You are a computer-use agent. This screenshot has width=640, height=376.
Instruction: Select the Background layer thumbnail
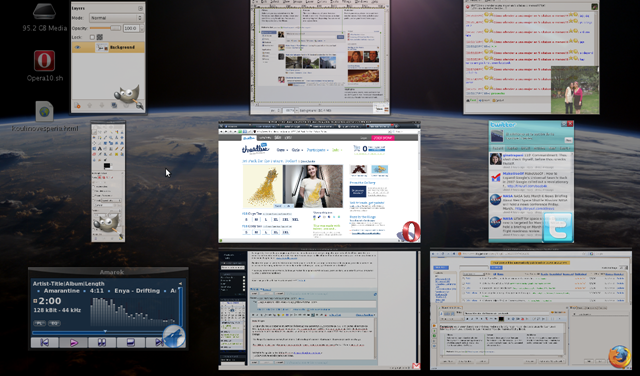(102, 47)
